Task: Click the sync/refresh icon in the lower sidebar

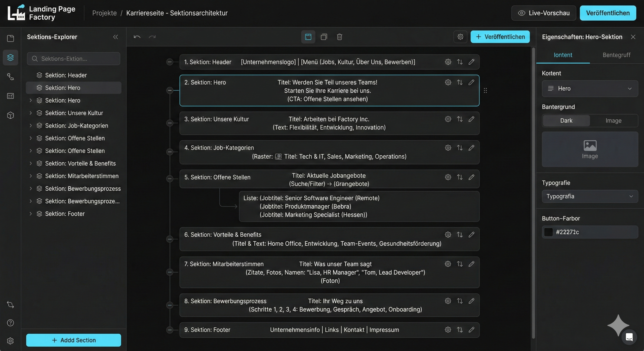Action: coord(10,304)
